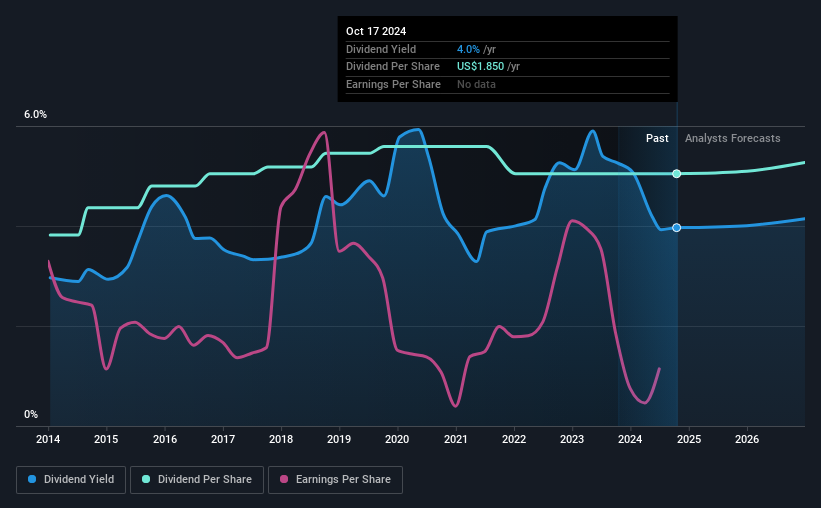Click the 2024 x-axis label

(x=630, y=439)
